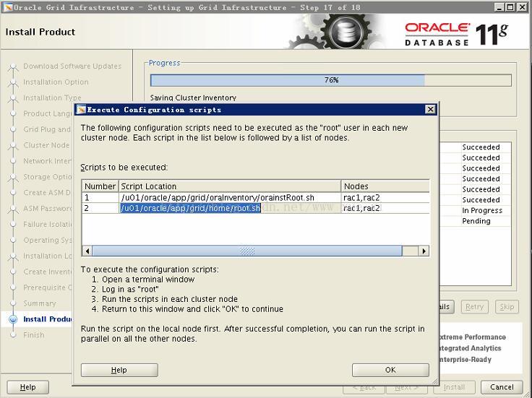Click the Cancel button in installer window
Screen dimensions: 532x398
point(502,387)
